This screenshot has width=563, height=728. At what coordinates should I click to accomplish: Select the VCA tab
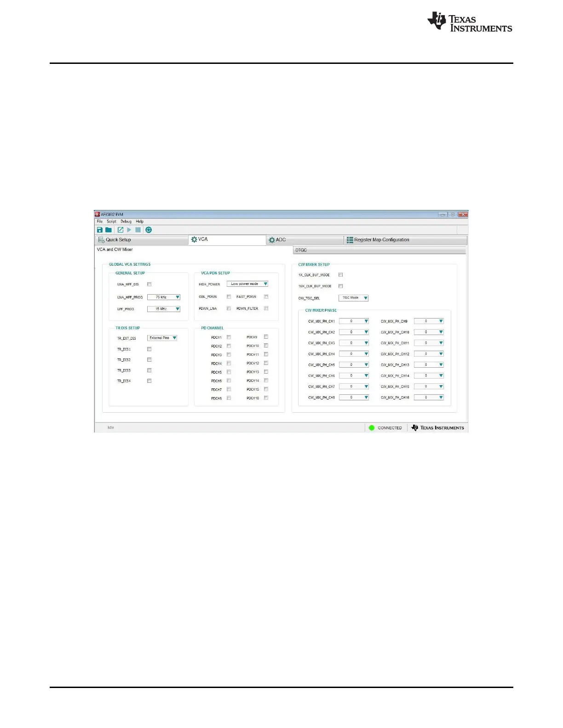tap(227, 239)
